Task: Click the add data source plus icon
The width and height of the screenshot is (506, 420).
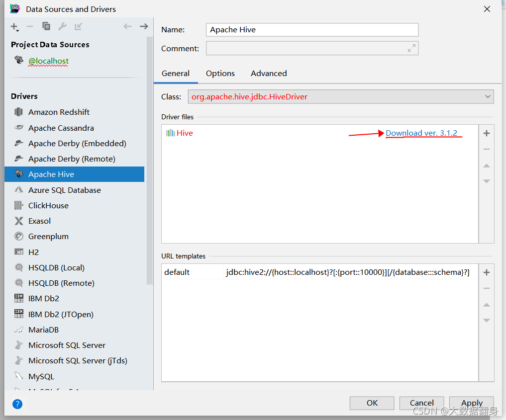Action: point(15,27)
